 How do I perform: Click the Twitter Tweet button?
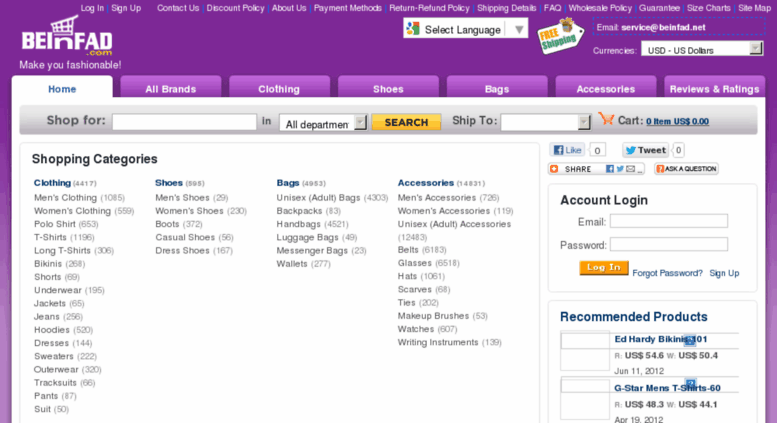click(x=645, y=150)
